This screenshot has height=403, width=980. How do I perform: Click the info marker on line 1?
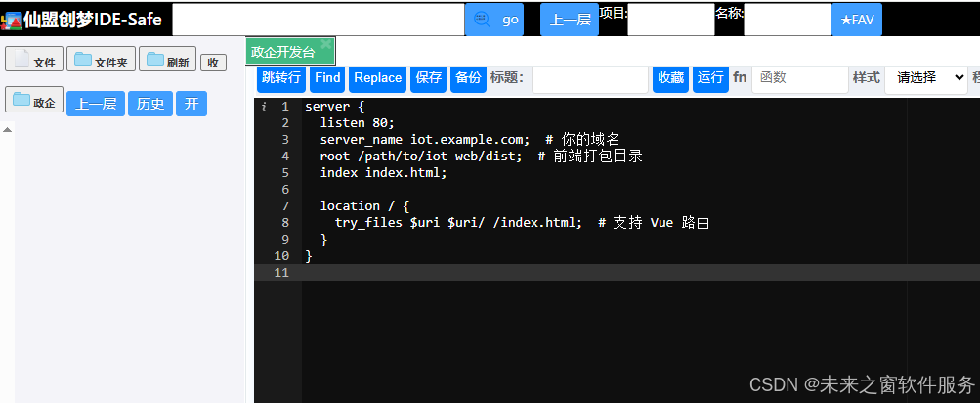coord(264,107)
